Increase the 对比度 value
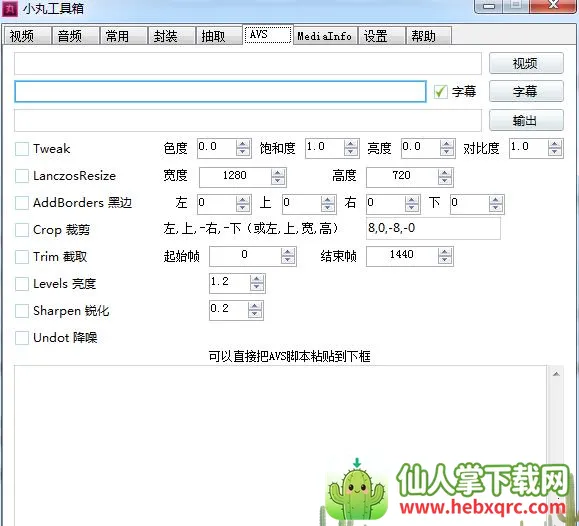 555,144
